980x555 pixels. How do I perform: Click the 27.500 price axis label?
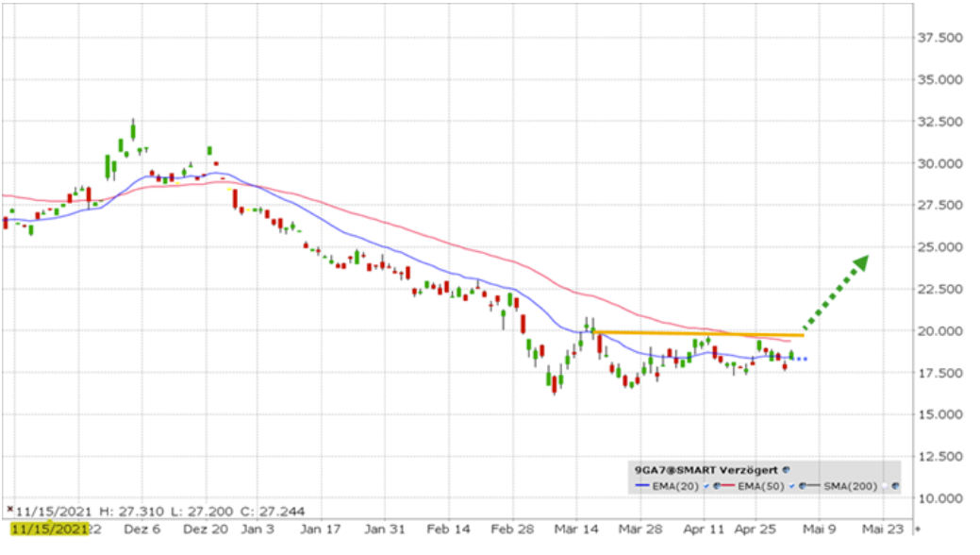[x=940, y=205]
